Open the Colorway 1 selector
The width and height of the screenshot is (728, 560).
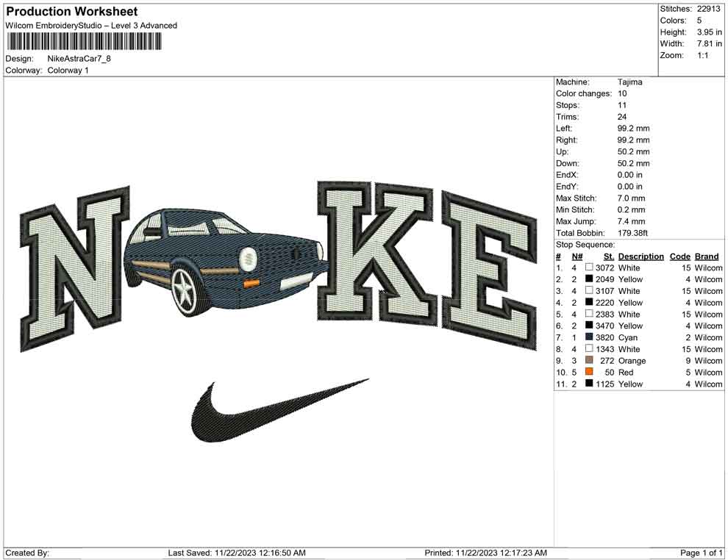(68, 71)
